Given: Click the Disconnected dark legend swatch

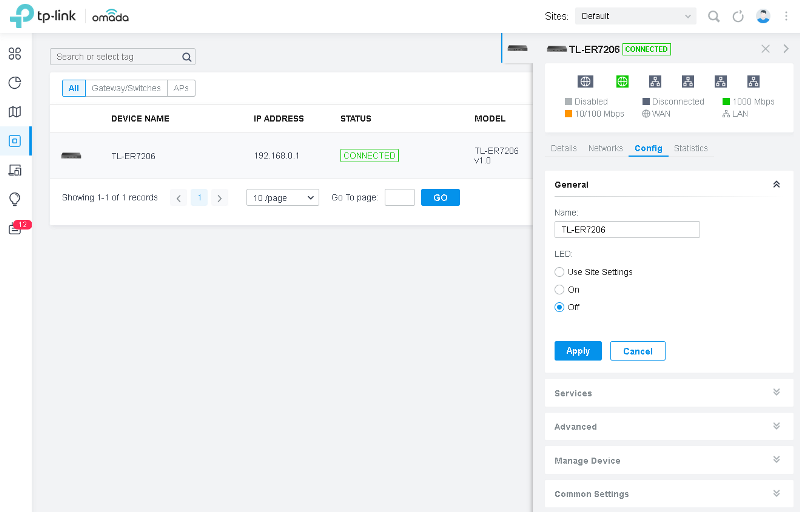Looking at the screenshot, I should pos(646,101).
